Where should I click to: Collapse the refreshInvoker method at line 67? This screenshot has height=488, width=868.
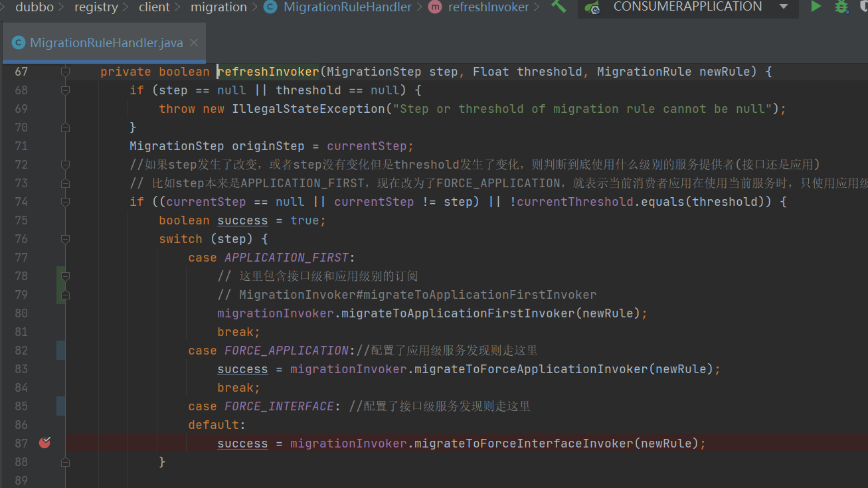(x=65, y=71)
